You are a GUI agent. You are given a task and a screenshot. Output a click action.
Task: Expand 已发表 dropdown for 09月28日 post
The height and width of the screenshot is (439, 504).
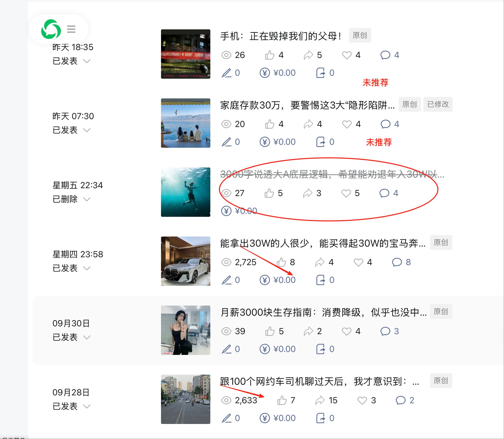point(87,406)
